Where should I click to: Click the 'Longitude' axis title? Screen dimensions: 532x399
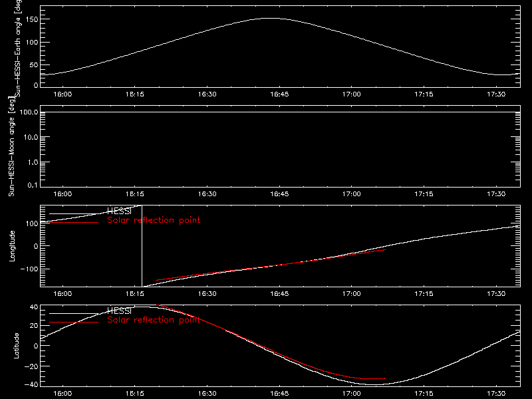tap(12, 246)
